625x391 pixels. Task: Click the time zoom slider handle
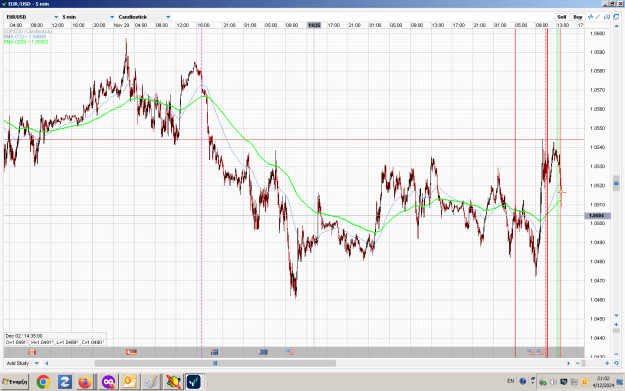pos(583,363)
